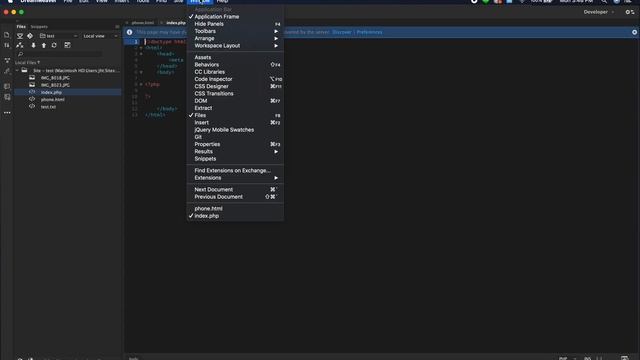Click the Remove Comment icon in left toolbar
The width and height of the screenshot is (640, 360).
pyautogui.click(x=7, y=97)
